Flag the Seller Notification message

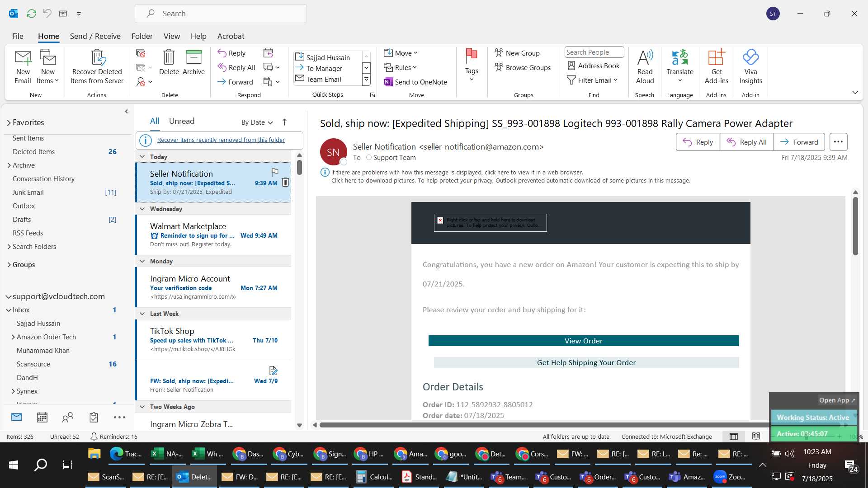click(x=274, y=172)
